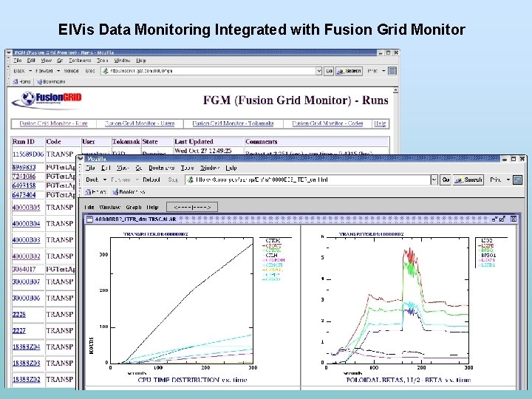Maximize the TRSCALAR internal frame
532x399 pixels.
pos(502,219)
